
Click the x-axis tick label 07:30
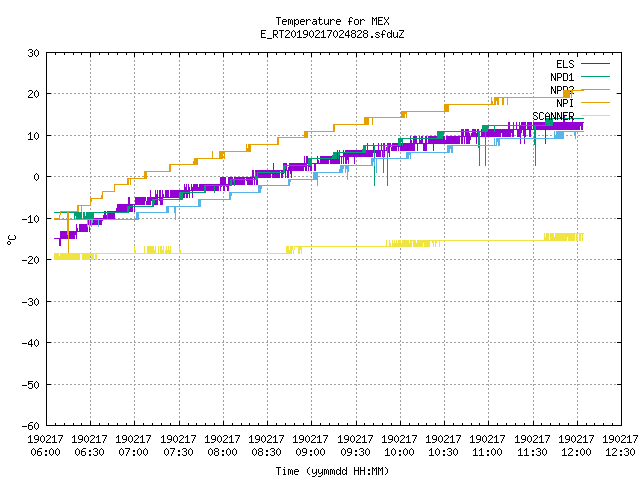click(178, 452)
